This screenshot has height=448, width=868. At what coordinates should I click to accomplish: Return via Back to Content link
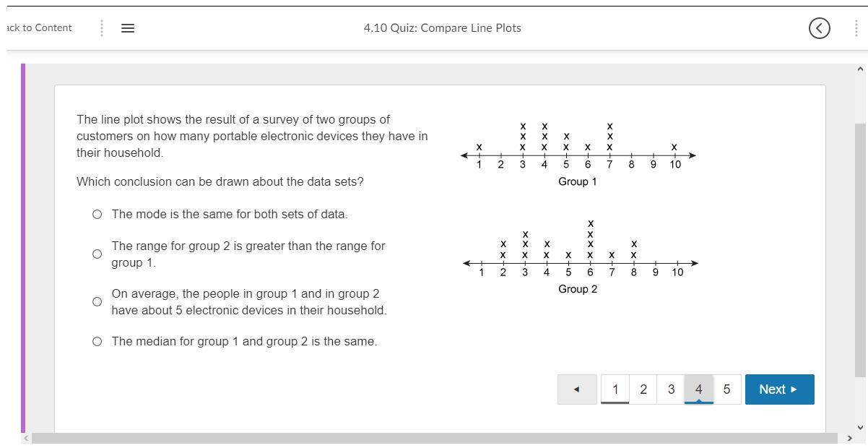[x=38, y=28]
